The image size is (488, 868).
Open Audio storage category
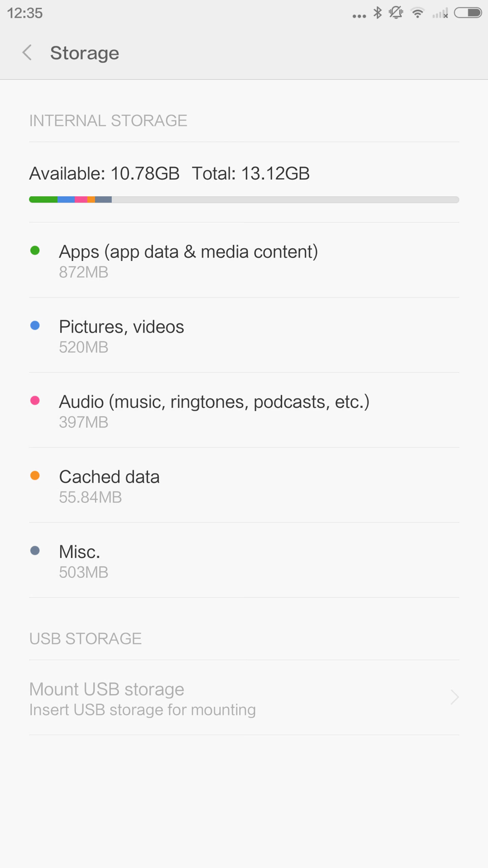214,410
